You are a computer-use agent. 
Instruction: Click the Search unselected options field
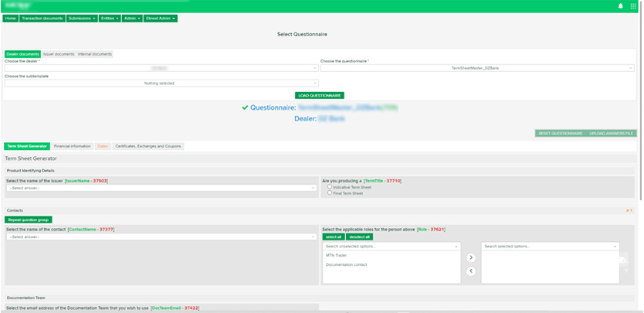pos(392,246)
